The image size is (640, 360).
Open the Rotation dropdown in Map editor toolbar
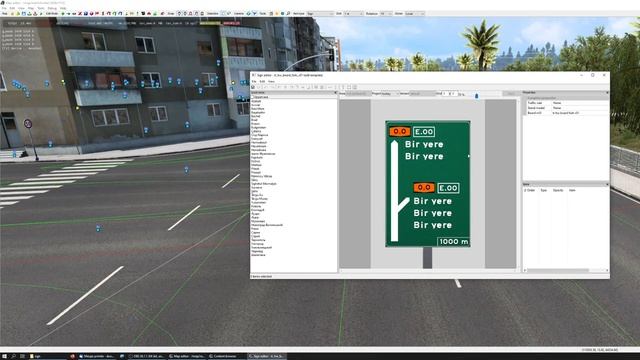[386, 13]
